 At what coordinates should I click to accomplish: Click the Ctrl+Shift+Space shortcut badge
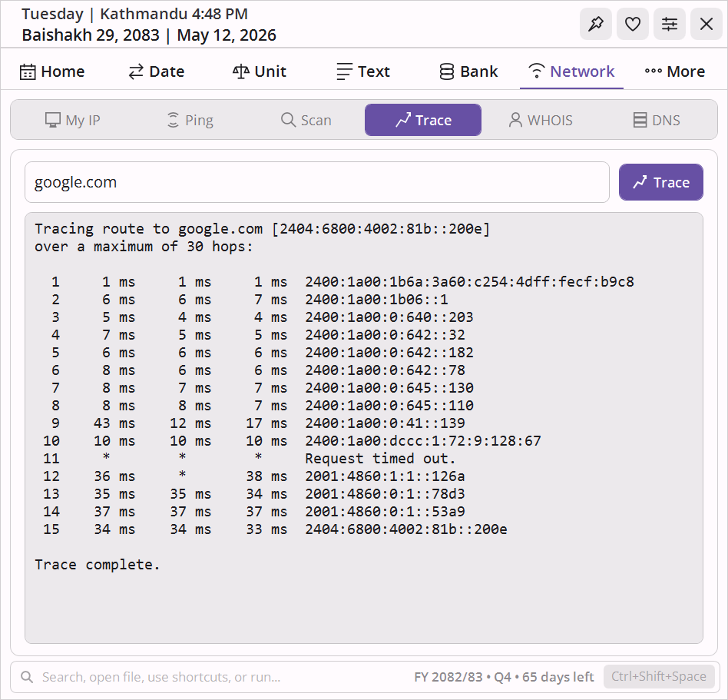pyautogui.click(x=658, y=676)
